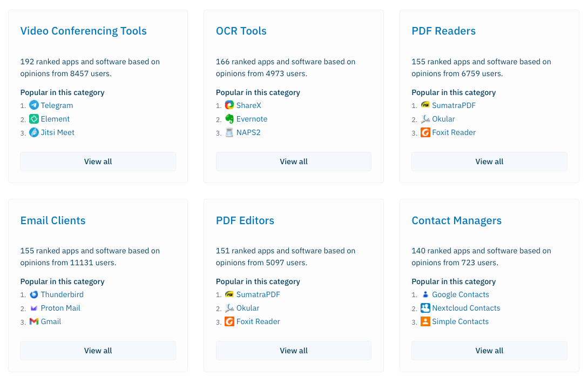View all PDF Readers
Viewport: 588px width, 383px height.
coord(489,162)
